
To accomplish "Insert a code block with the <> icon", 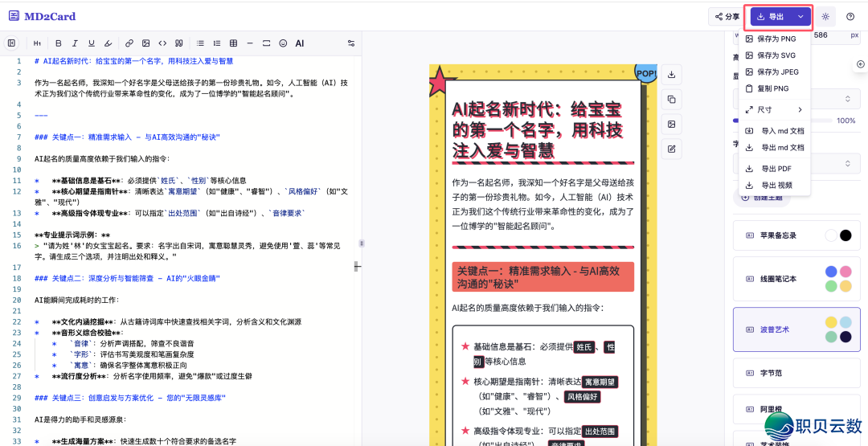I will coord(162,43).
